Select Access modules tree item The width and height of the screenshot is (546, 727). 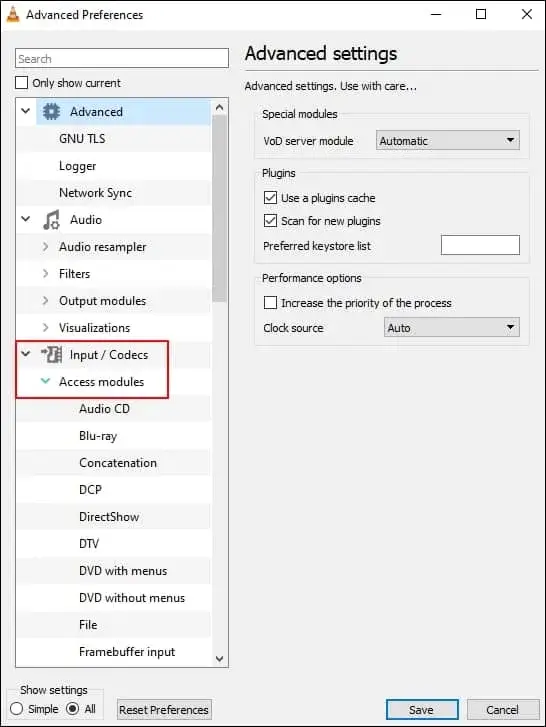tap(102, 382)
